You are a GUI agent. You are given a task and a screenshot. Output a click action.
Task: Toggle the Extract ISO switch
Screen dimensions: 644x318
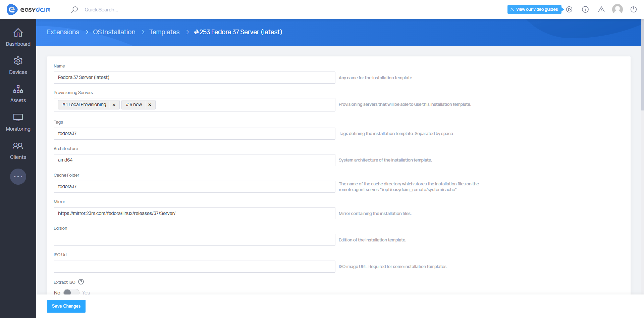71,292
